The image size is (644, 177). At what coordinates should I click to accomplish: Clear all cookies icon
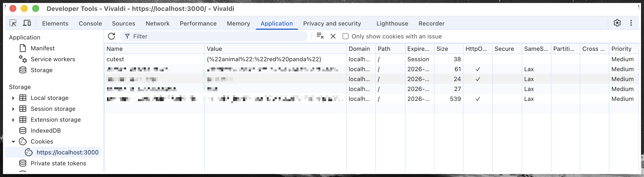(320, 36)
